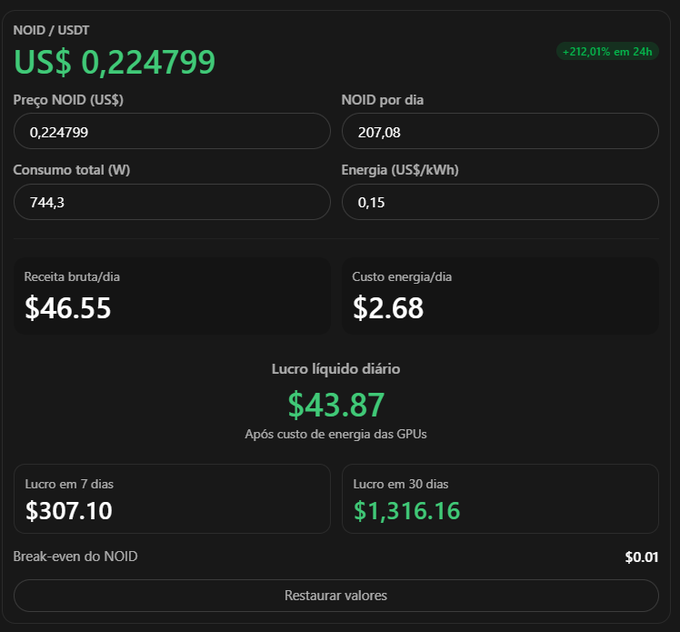Select the US$ 0,224799 price heading
This screenshot has height=632, width=680.
click(x=114, y=62)
